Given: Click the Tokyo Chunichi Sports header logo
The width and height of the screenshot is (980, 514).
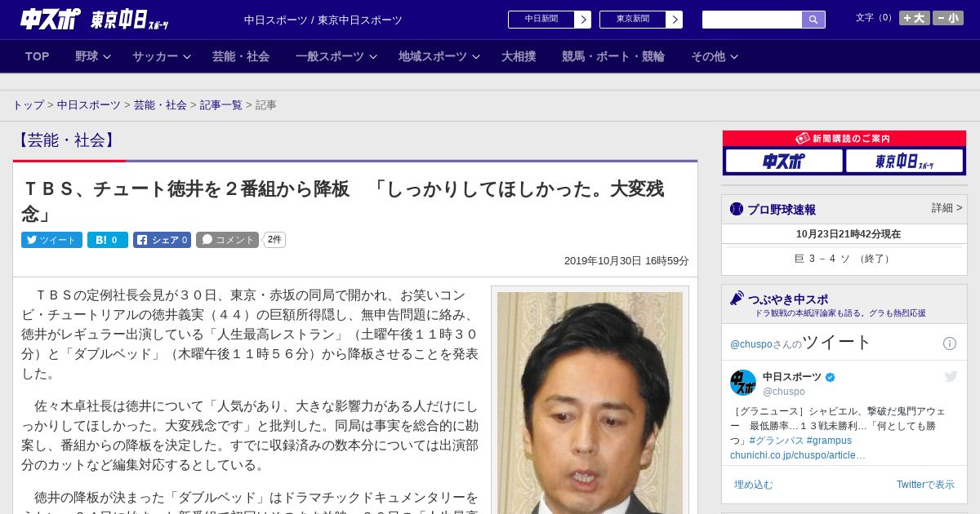Looking at the screenshot, I should [x=129, y=20].
